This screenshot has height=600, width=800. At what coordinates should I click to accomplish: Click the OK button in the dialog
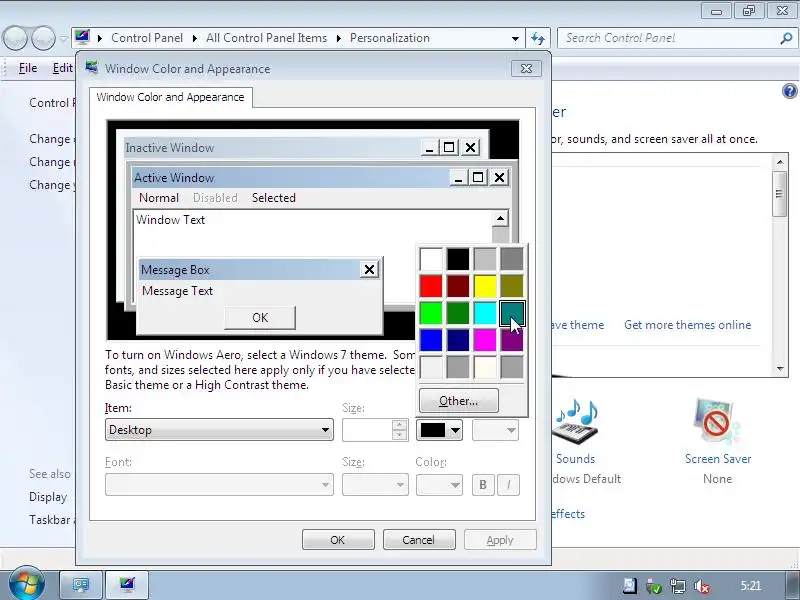coord(338,540)
